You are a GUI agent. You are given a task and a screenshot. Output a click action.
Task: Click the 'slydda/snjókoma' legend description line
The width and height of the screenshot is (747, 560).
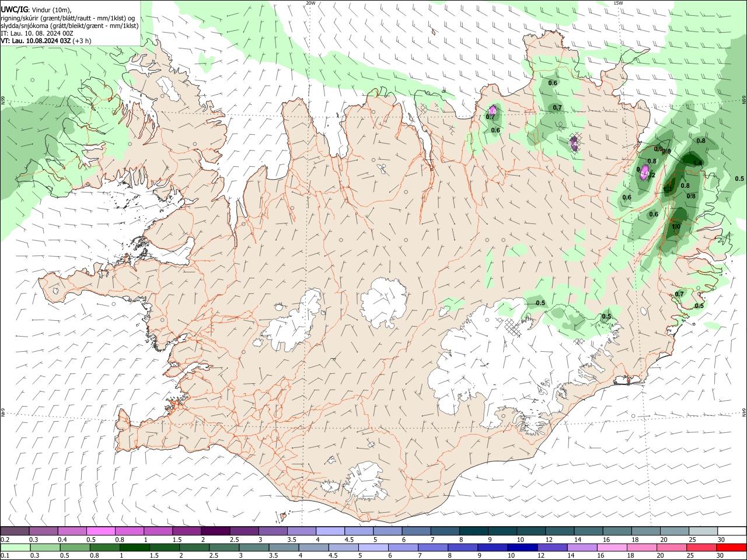(x=69, y=26)
